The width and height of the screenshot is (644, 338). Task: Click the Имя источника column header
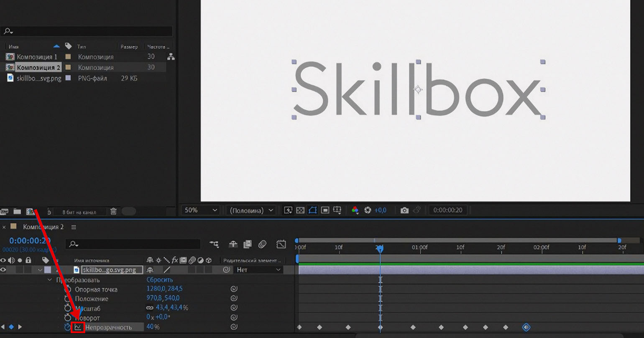pyautogui.click(x=92, y=260)
